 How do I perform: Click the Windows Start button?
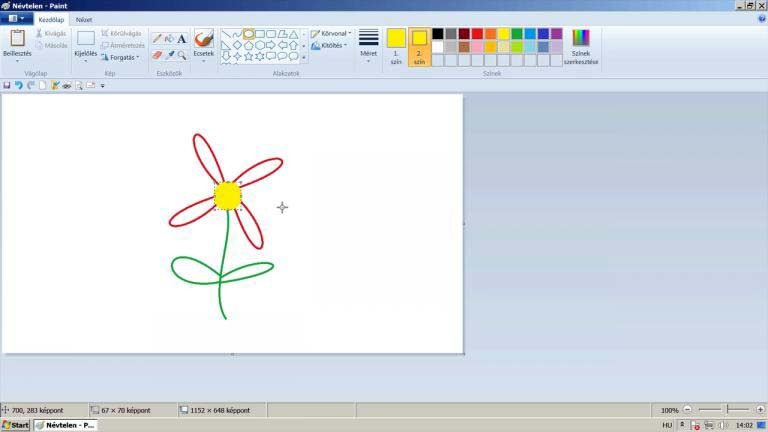pos(15,425)
